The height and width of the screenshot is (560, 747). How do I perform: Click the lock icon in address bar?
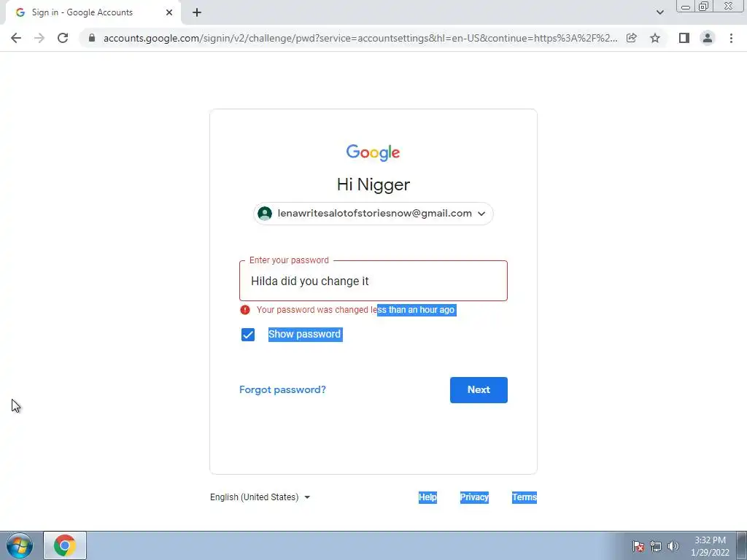tap(92, 38)
